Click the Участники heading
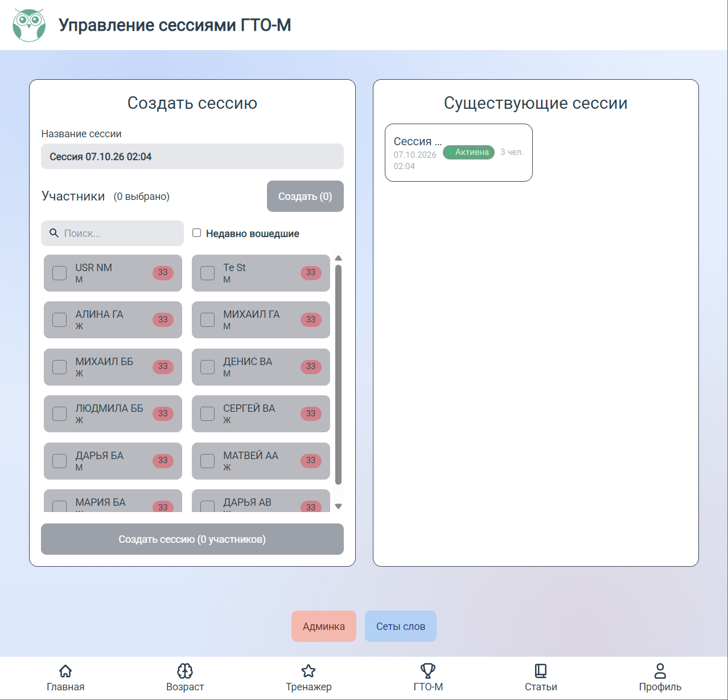 [x=73, y=197]
